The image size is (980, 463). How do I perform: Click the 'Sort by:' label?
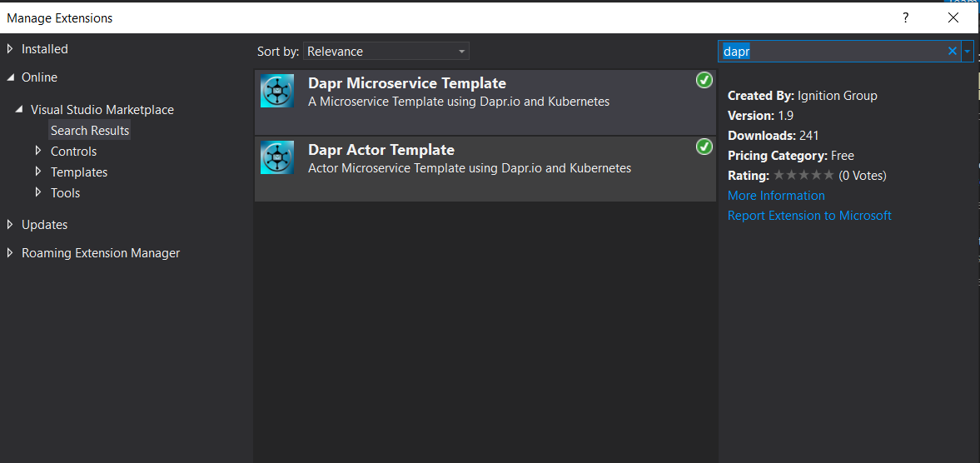278,52
